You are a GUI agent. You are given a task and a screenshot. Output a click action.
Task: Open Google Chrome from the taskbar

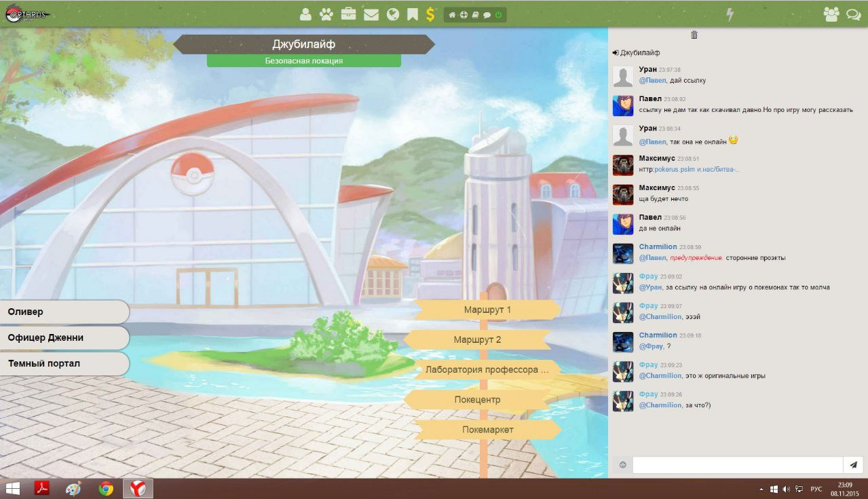[x=106, y=488]
